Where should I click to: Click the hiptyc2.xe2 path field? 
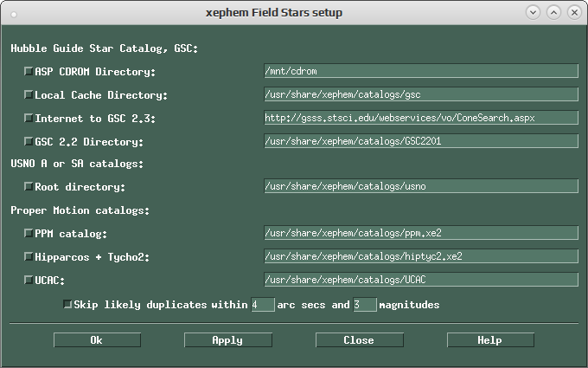click(421, 256)
